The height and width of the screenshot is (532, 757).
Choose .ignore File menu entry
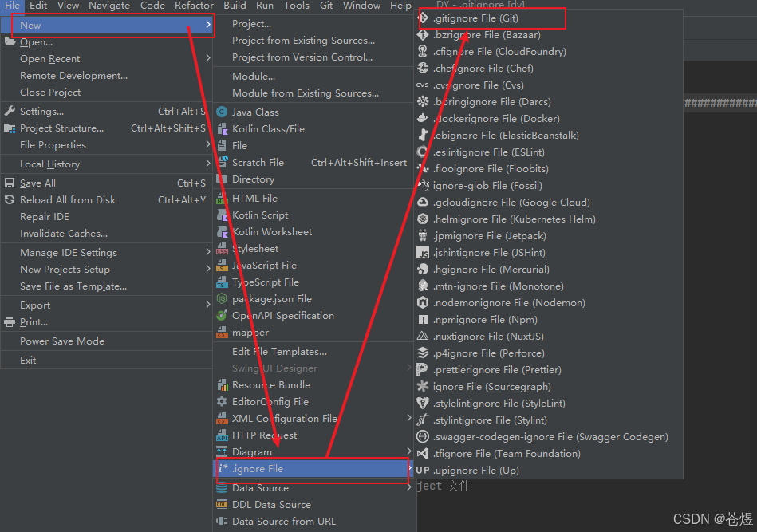point(314,469)
